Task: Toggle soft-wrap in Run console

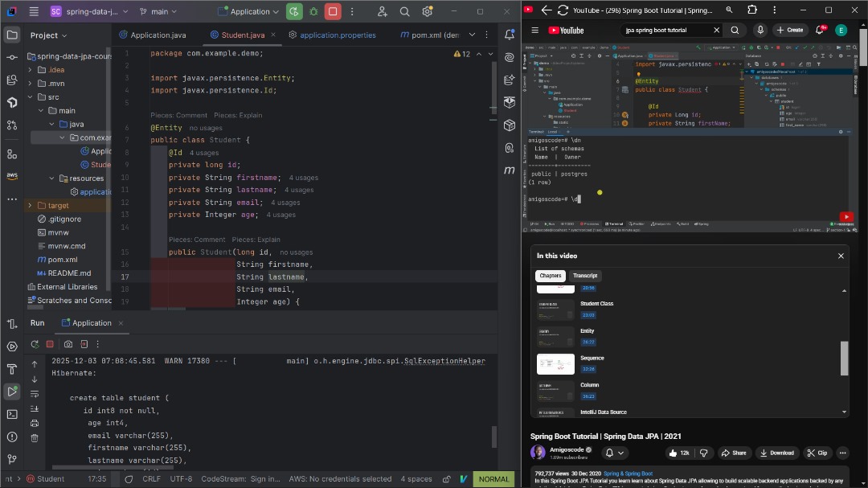Action: 35,394
